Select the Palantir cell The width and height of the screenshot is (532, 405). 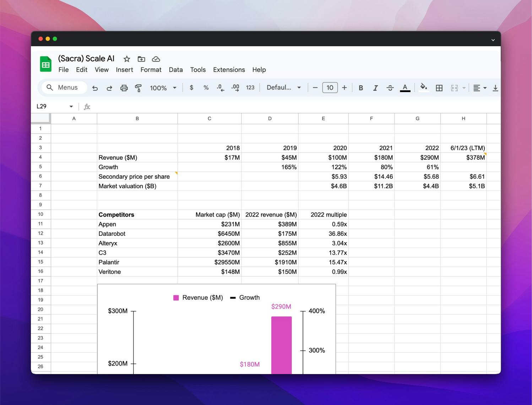137,262
